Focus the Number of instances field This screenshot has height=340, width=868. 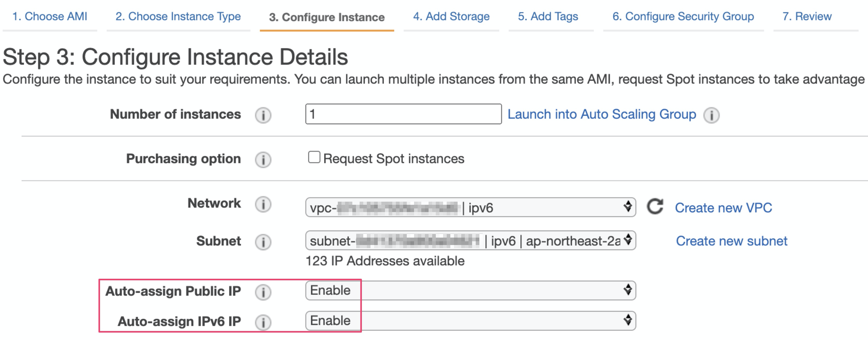point(403,114)
